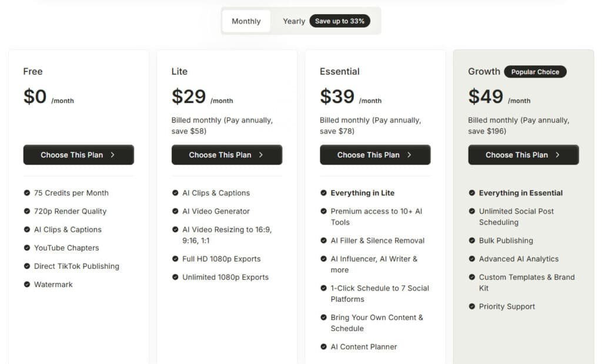Click the Popular Choice badge

[x=535, y=72]
